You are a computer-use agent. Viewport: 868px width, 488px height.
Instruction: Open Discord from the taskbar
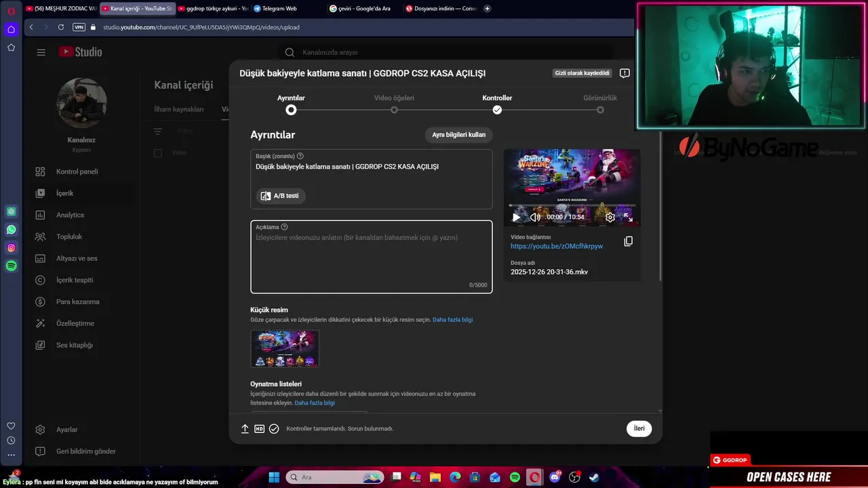pos(555,477)
